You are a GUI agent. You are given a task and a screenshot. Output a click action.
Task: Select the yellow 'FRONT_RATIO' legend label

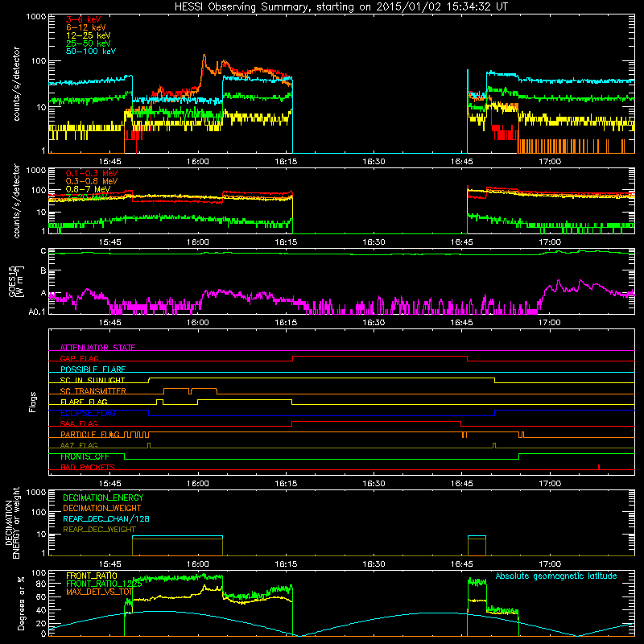[92, 576]
